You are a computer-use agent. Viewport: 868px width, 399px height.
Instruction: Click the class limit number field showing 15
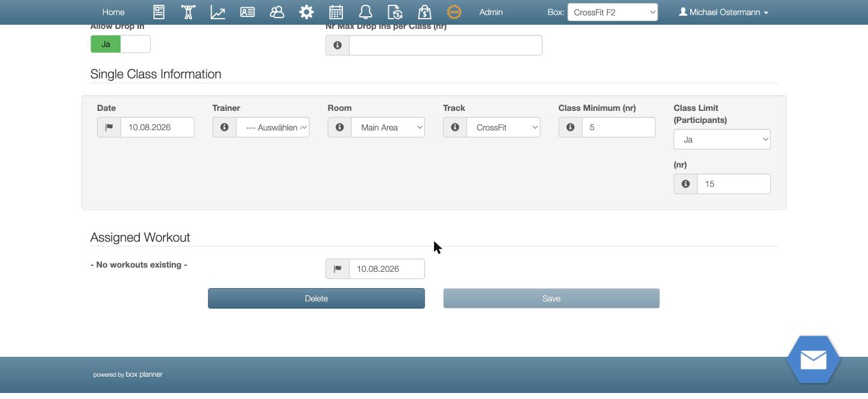pos(734,184)
